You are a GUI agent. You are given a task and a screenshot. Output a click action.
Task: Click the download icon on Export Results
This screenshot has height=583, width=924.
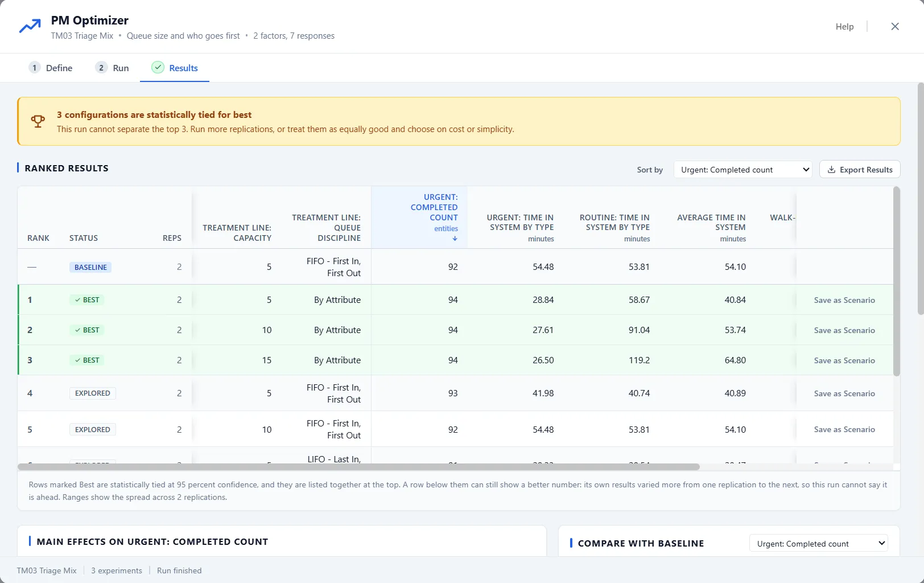[x=831, y=170]
